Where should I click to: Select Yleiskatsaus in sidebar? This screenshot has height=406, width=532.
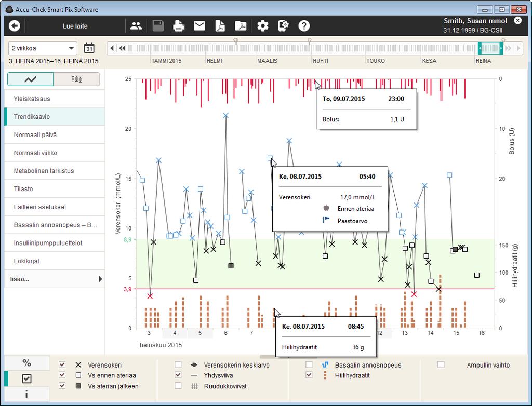(x=54, y=99)
